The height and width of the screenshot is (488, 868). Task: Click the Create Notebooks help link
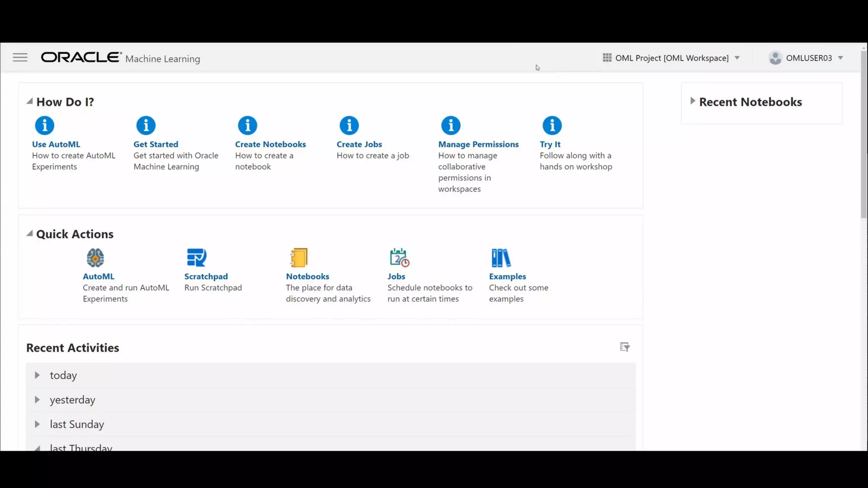(x=270, y=144)
